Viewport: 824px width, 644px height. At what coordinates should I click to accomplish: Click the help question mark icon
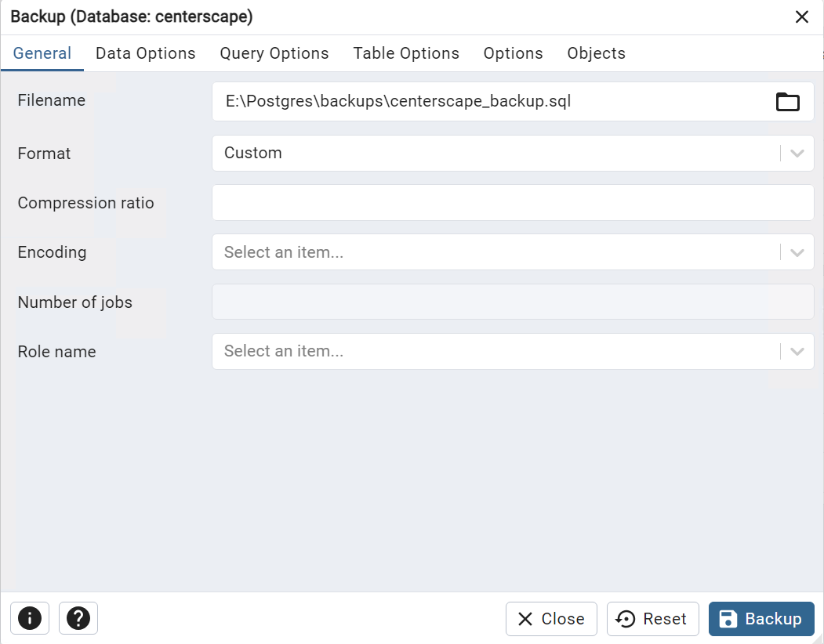coord(78,618)
